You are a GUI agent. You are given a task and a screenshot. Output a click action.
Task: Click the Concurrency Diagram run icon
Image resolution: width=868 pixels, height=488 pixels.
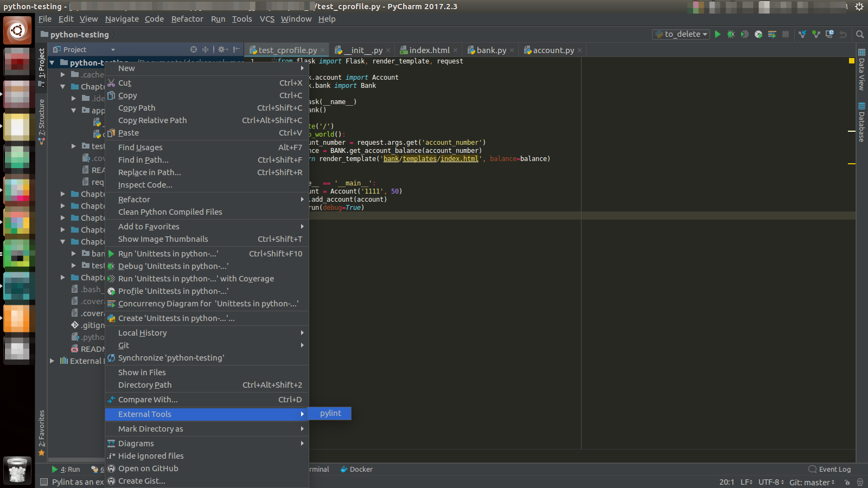(x=772, y=34)
